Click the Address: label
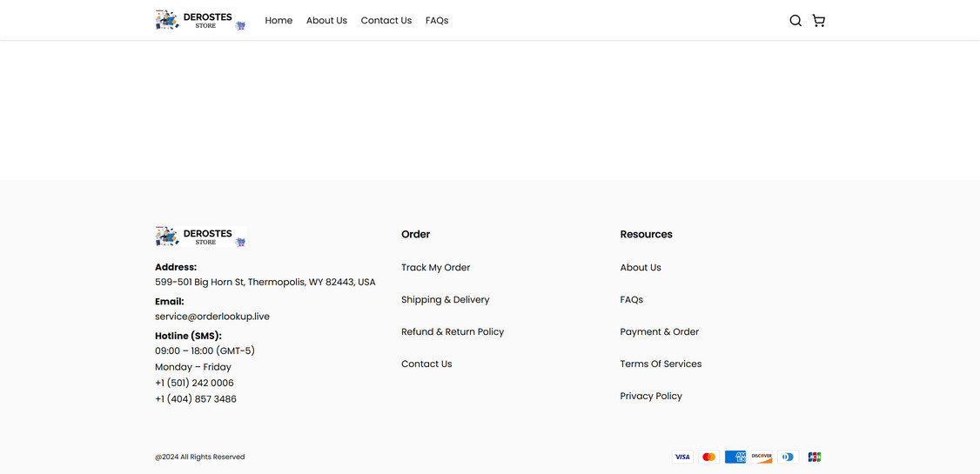The image size is (980, 474). (x=176, y=267)
